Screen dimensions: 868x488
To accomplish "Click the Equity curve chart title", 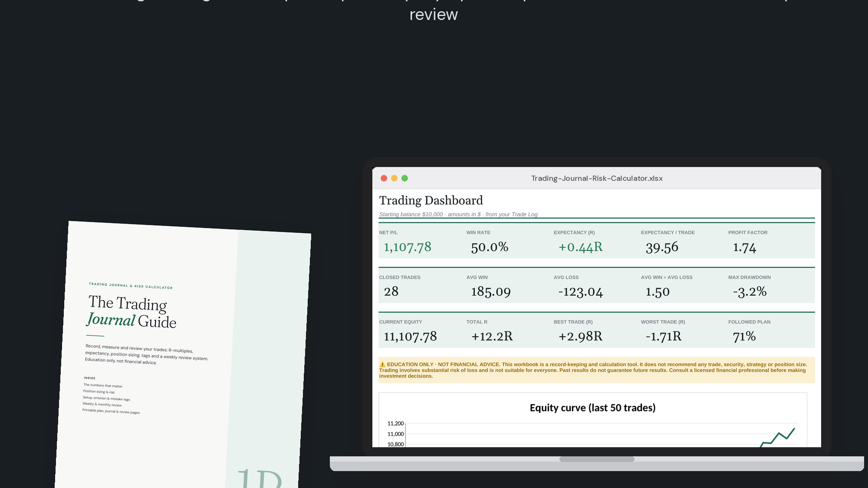I will coord(592,408).
